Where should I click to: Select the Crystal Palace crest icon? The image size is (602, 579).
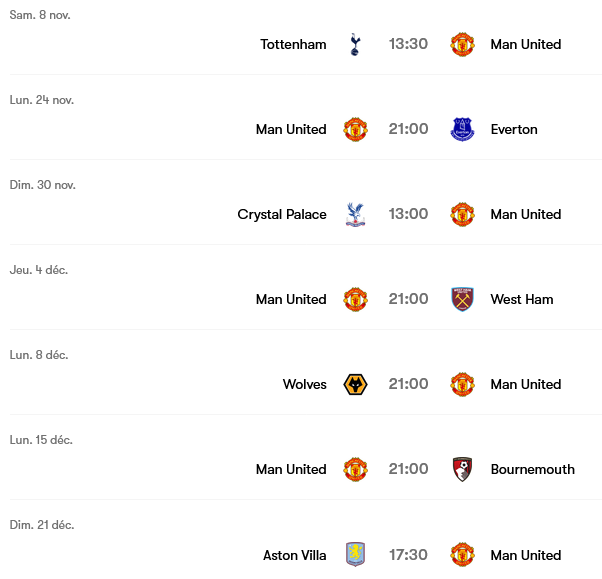(354, 214)
